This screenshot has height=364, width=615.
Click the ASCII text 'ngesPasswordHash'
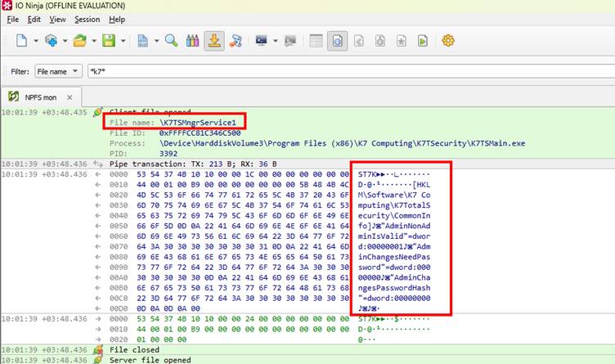point(394,288)
